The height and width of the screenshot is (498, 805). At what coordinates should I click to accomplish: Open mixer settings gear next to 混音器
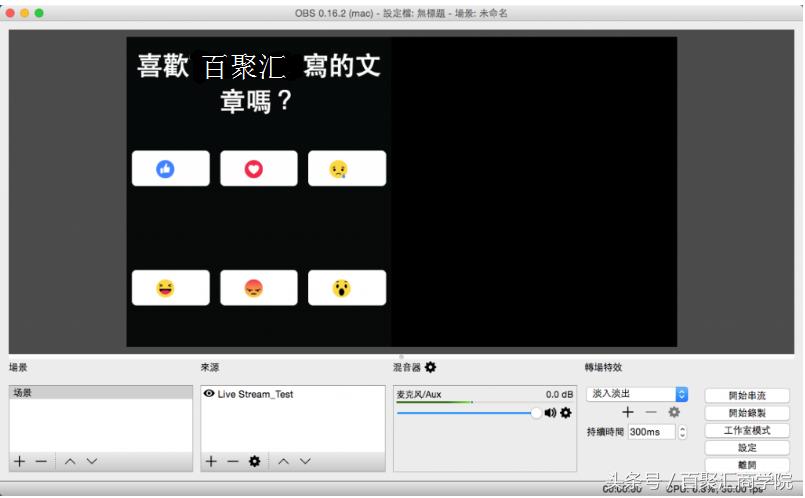click(431, 367)
